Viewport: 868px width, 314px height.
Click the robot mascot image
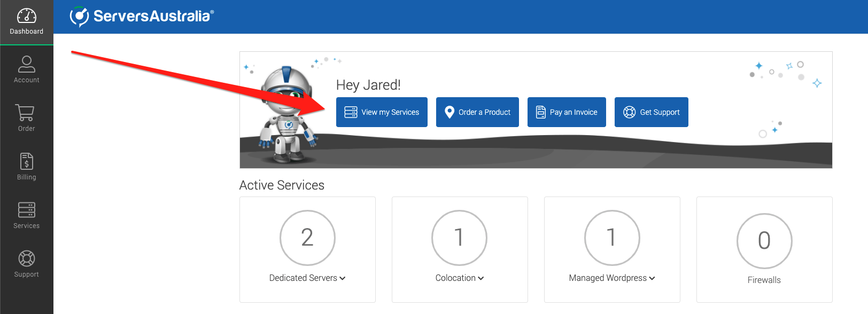[285, 115]
